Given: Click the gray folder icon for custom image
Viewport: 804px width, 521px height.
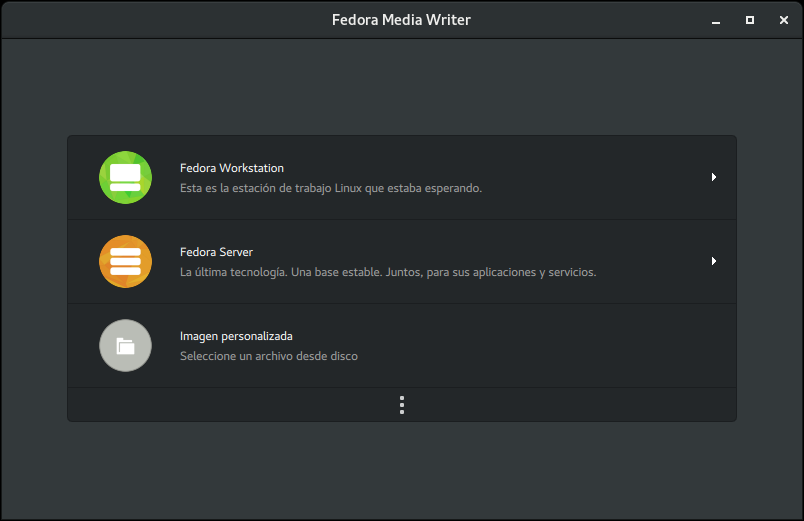Looking at the screenshot, I should pos(126,346).
